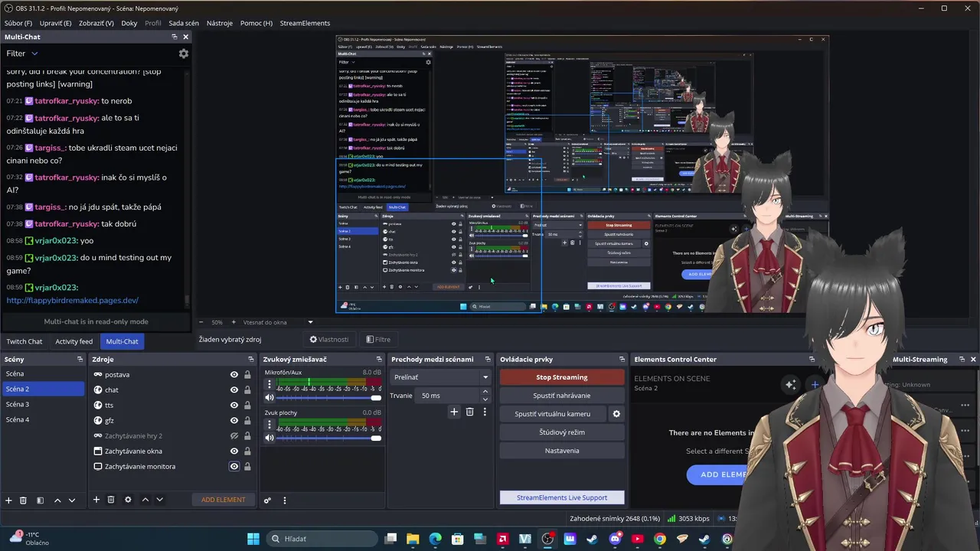This screenshot has width=980, height=551.
Task: Start recording with Spustiť nahrávanie
Action: coord(562,396)
